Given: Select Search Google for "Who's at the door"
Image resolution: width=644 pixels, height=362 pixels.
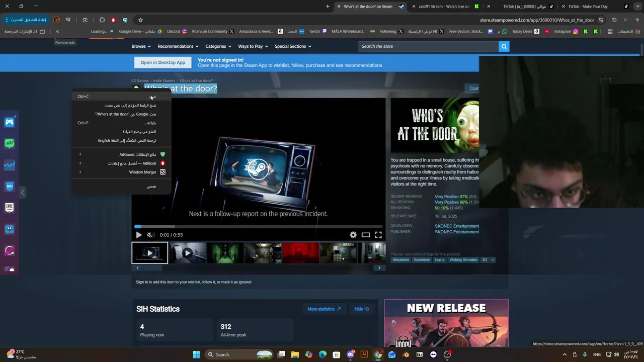Looking at the screenshot, I should (x=121, y=114).
